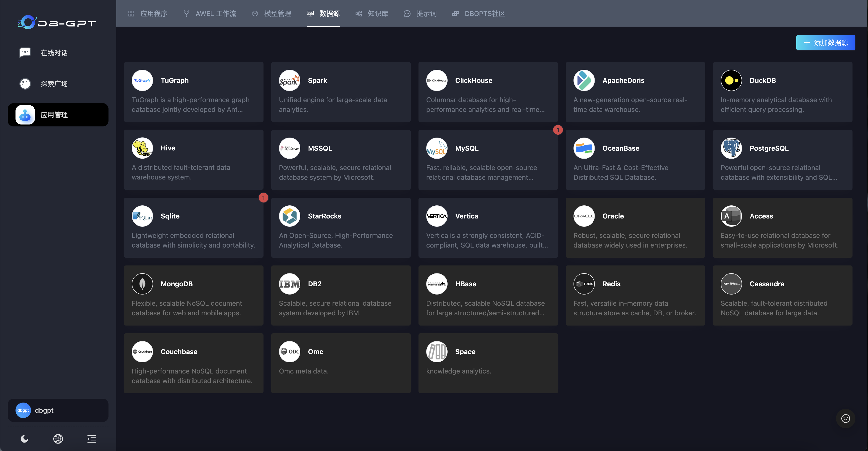Select the 数据源 tab
This screenshot has width=868, height=451.
coord(323,14)
